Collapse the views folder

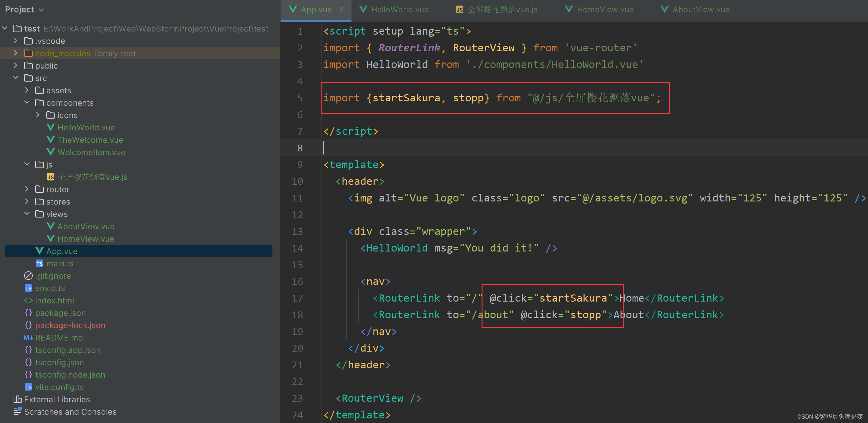27,214
